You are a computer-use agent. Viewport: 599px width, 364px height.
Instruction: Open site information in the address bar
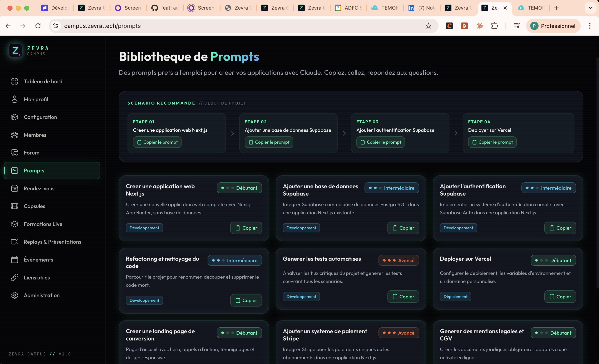(56, 26)
